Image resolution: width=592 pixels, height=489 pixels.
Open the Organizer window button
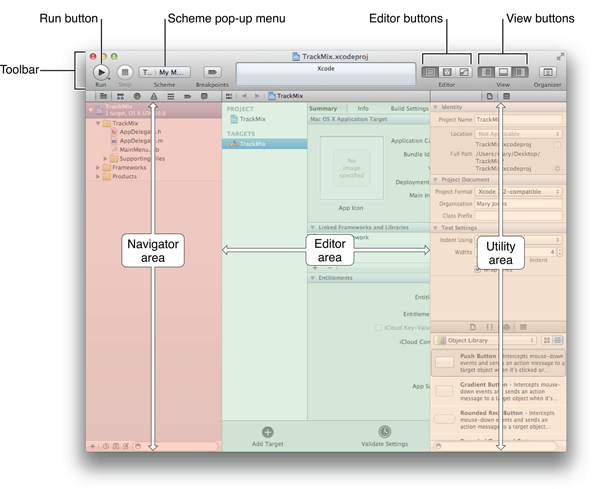click(x=547, y=72)
